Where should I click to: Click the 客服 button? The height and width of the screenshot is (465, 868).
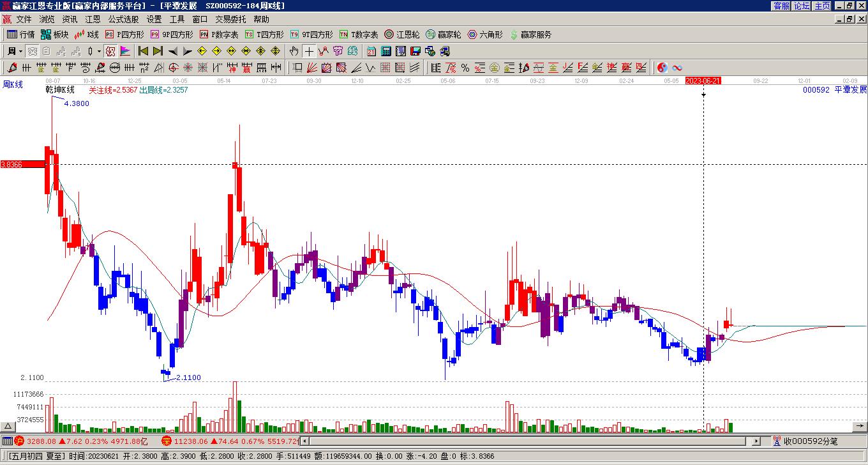pyautogui.click(x=781, y=6)
